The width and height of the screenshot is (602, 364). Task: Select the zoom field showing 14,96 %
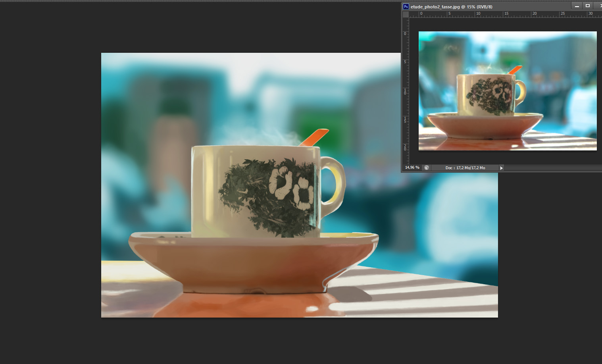point(412,168)
